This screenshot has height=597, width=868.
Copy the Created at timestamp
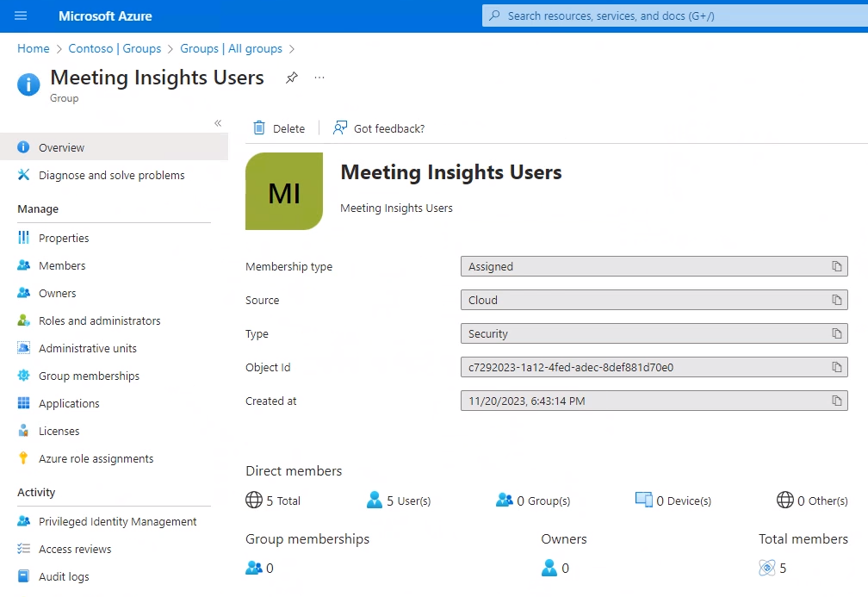pyautogui.click(x=836, y=401)
